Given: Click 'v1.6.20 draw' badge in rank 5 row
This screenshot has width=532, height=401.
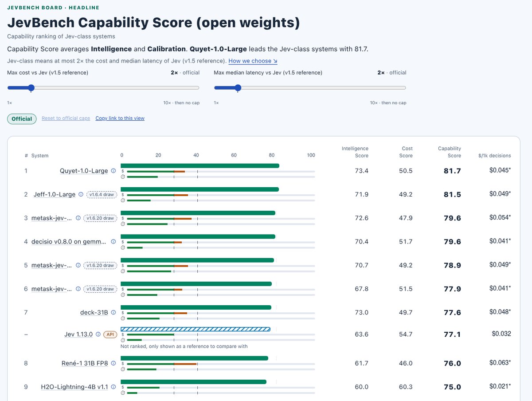Looking at the screenshot, I should pos(100,265).
